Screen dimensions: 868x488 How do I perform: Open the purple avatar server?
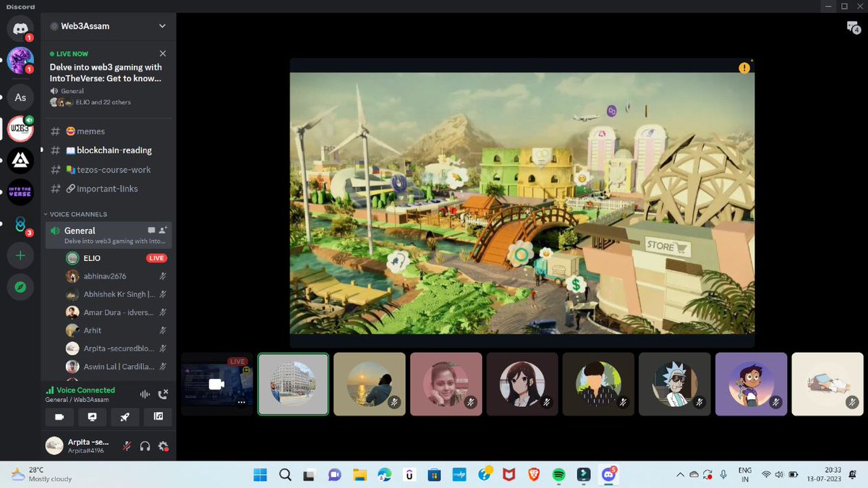20,61
